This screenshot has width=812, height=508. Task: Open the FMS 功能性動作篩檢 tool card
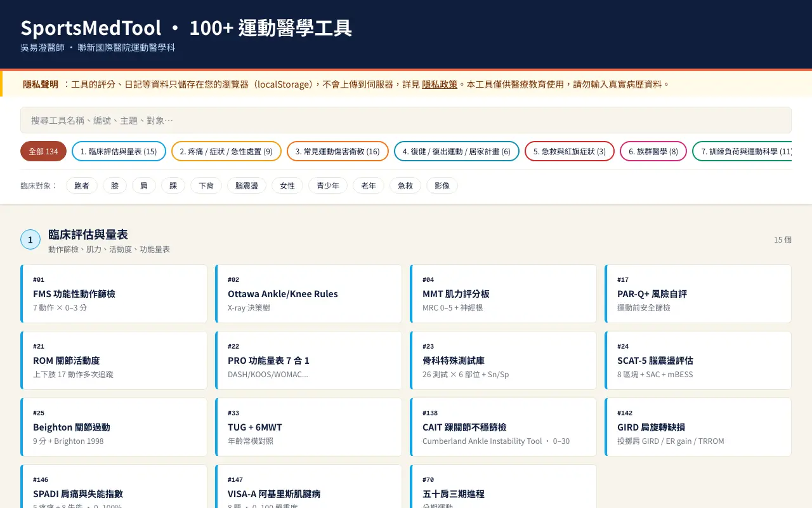point(114,293)
